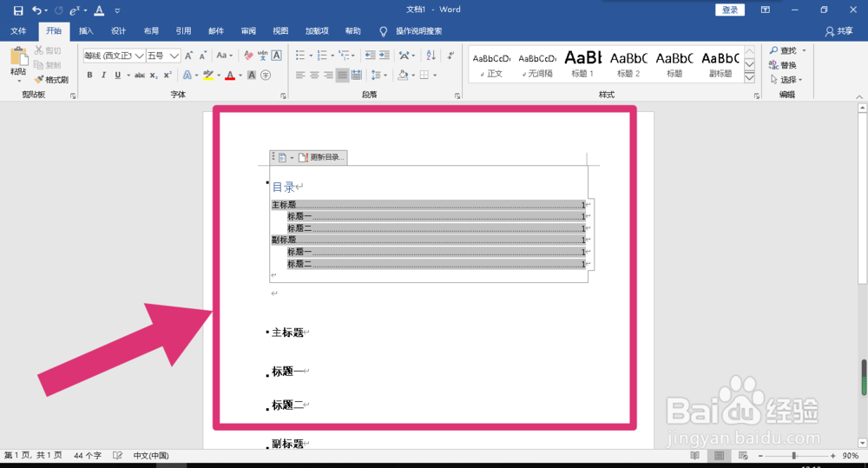Toggle Bold formatting
This screenshot has height=468, width=868.
(89, 75)
